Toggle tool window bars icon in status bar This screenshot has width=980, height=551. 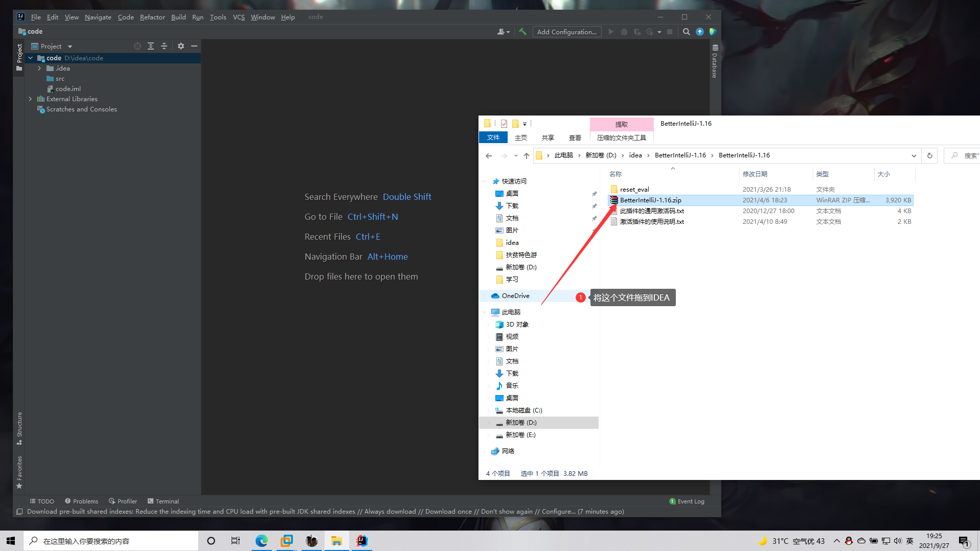point(19,512)
